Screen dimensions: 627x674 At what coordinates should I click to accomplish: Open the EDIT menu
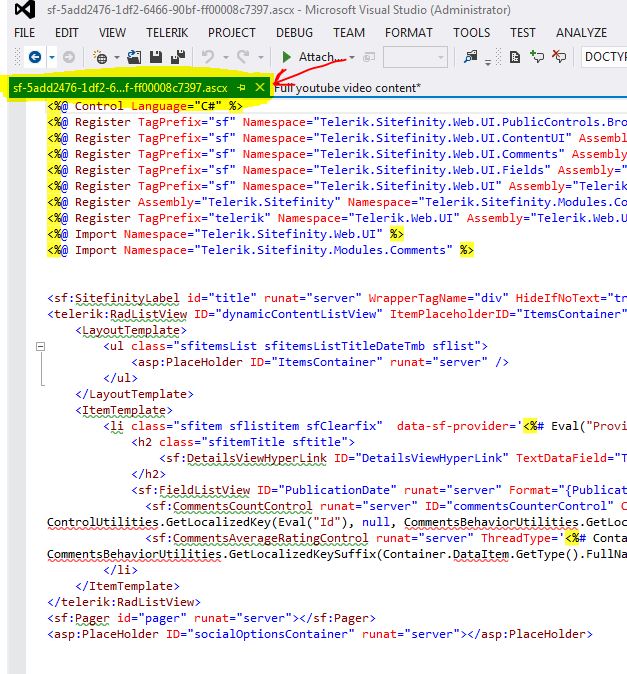67,33
